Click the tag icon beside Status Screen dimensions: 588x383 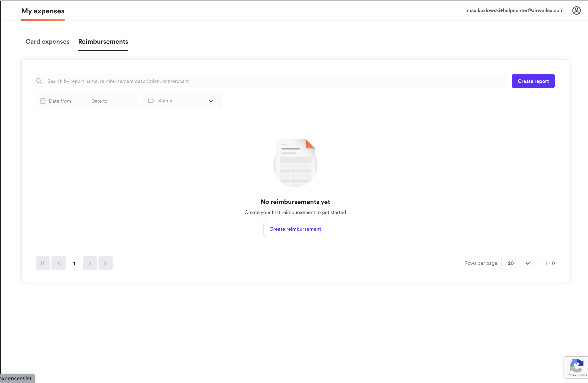(151, 101)
